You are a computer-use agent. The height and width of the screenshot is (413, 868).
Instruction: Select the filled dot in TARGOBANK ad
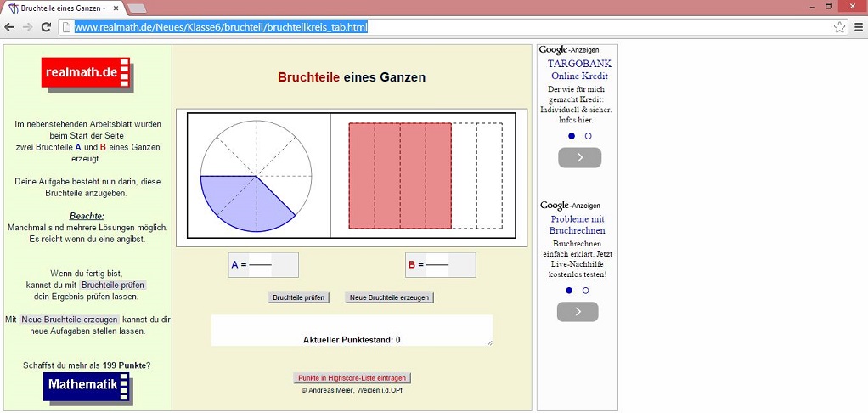(572, 136)
